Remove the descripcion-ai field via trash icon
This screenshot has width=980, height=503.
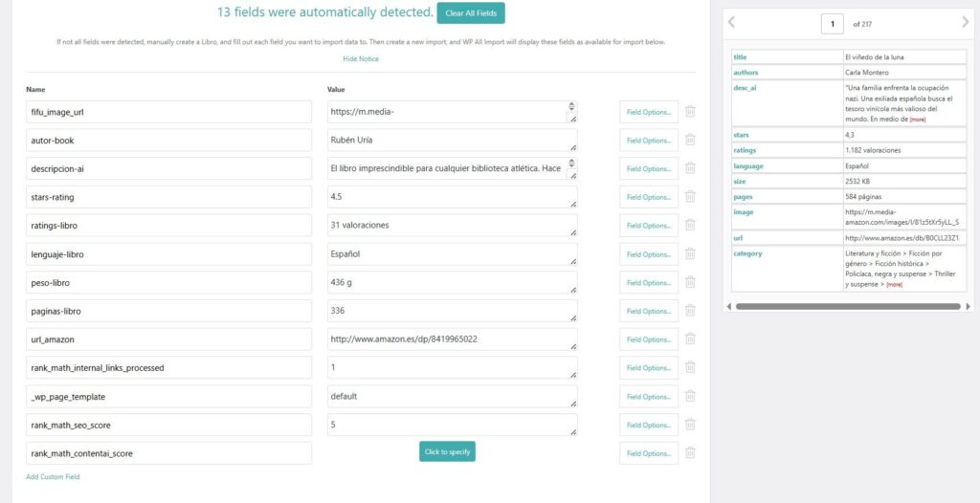690,168
